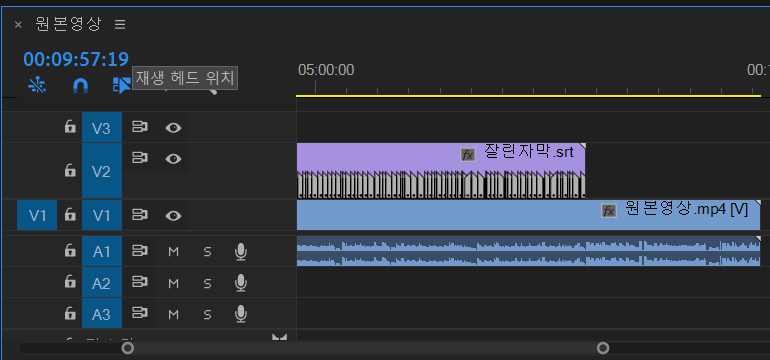Toggle the Snap magnet icon
770x360 pixels.
[x=80, y=86]
